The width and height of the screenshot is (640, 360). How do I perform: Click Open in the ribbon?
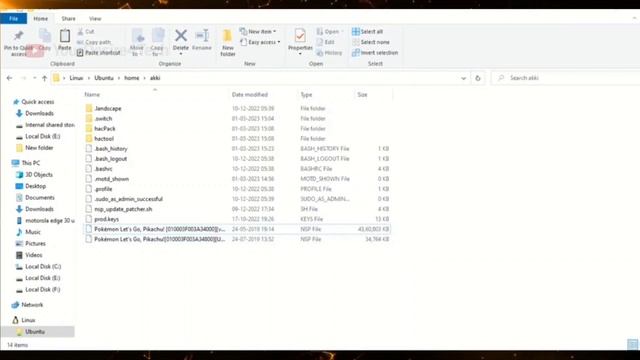[x=329, y=31]
